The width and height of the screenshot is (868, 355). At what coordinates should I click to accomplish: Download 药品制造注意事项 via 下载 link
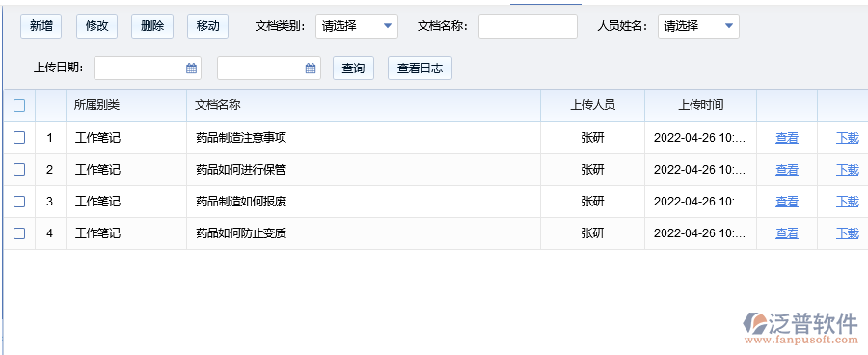848,137
